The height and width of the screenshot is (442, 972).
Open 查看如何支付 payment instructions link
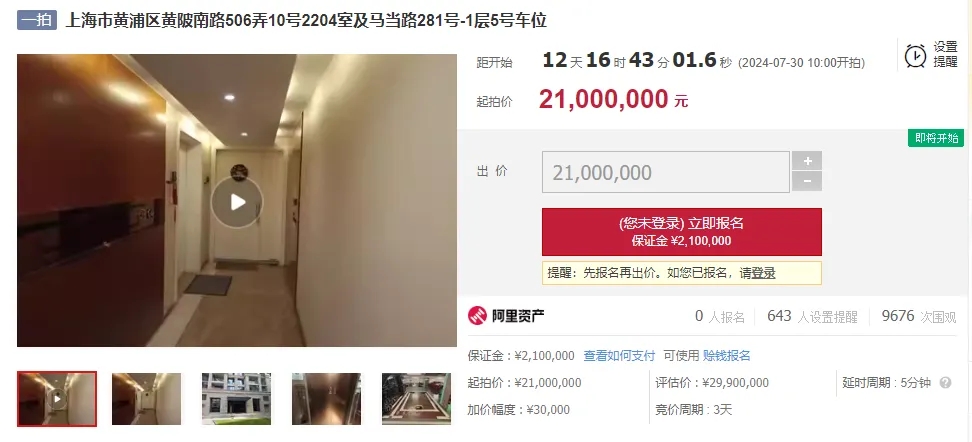pyautogui.click(x=619, y=356)
